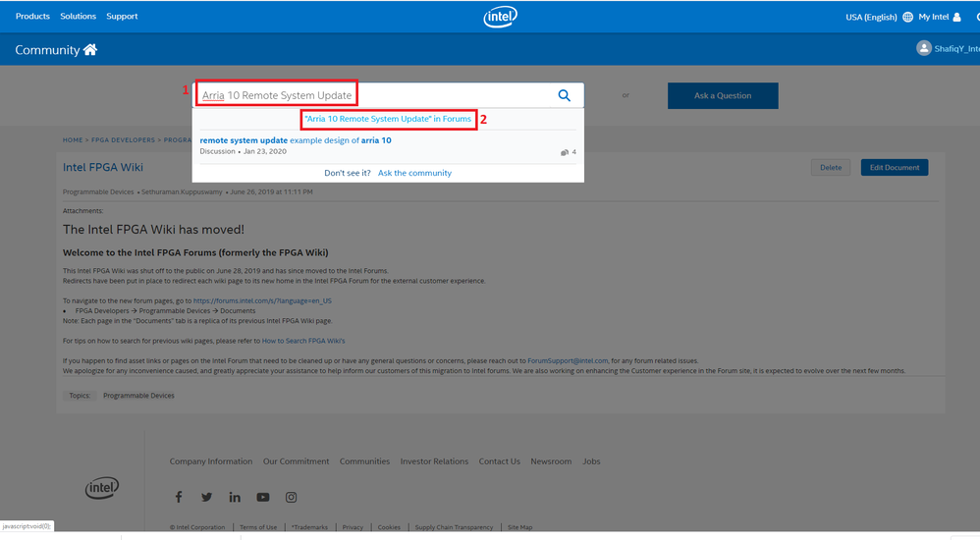Click the Ask a Question button

[x=723, y=95]
